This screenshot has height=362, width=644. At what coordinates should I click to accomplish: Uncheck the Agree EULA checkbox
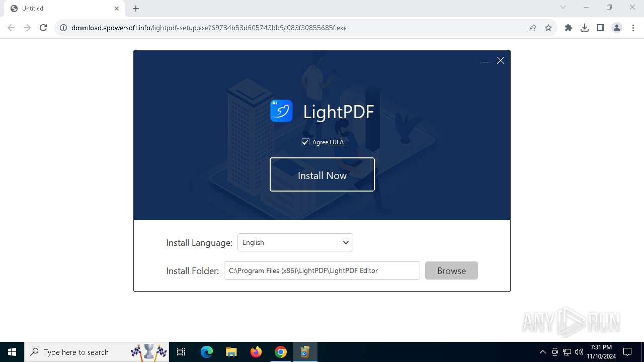tap(305, 142)
